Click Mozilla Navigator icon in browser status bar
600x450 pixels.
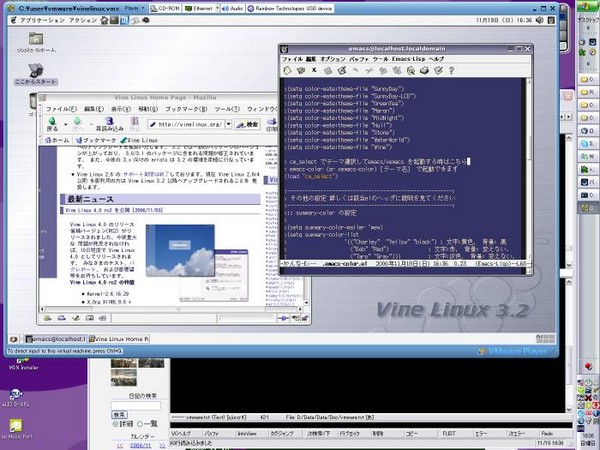[x=47, y=318]
